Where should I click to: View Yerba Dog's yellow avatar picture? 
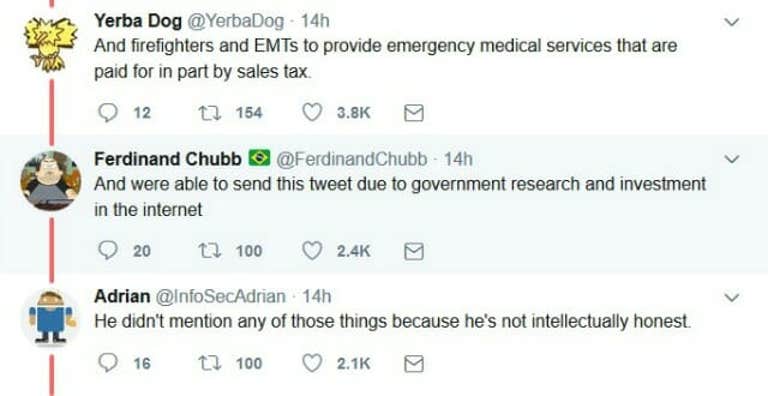(51, 43)
